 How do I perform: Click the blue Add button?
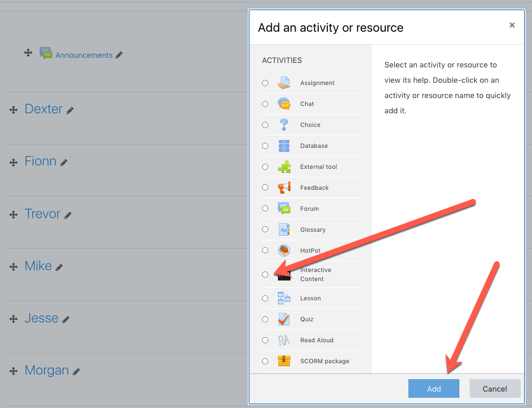434,389
